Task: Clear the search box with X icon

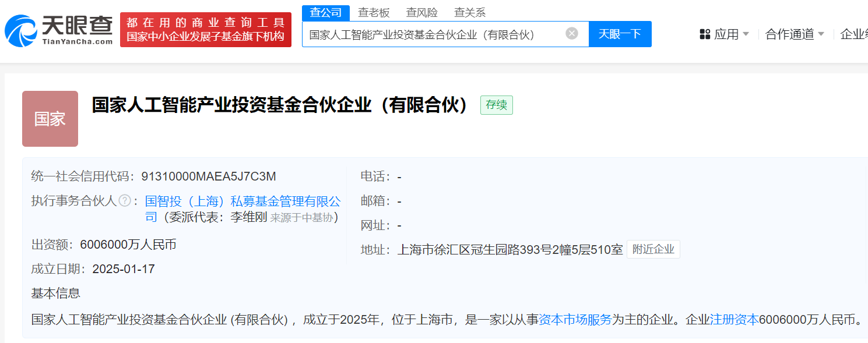Action: pyautogui.click(x=571, y=34)
